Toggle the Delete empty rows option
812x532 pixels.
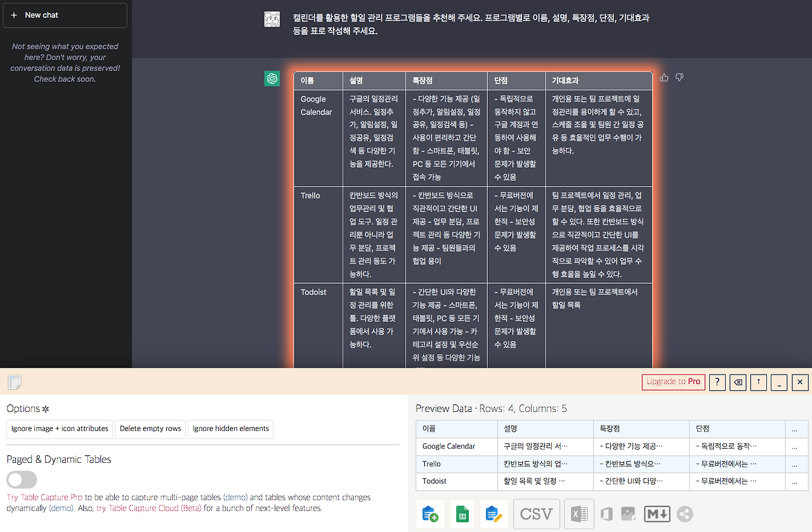150,429
